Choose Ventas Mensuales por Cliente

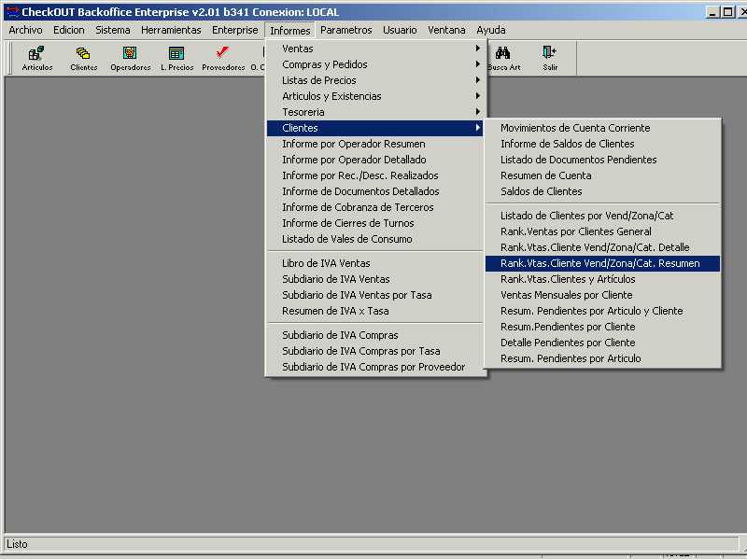click(x=602, y=295)
